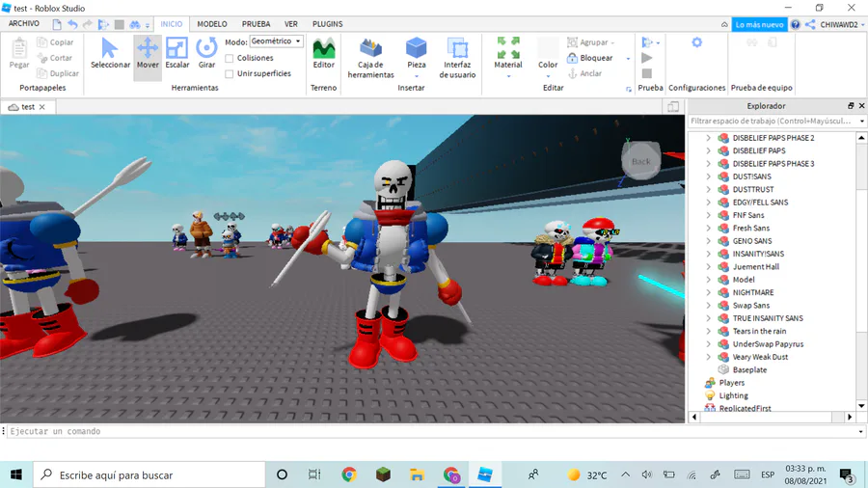Screen dimensions: 868x488
Task: Stop the test with stop square
Action: tap(646, 73)
